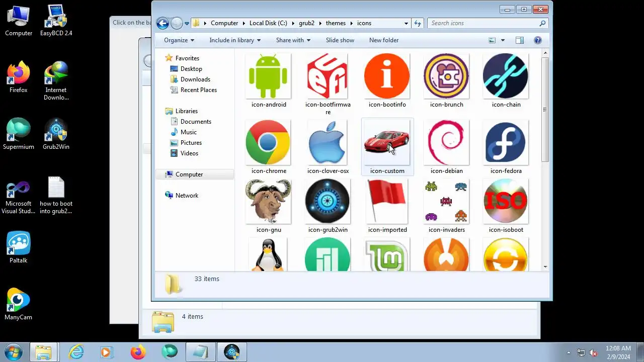Change view icon button

pos(492,40)
